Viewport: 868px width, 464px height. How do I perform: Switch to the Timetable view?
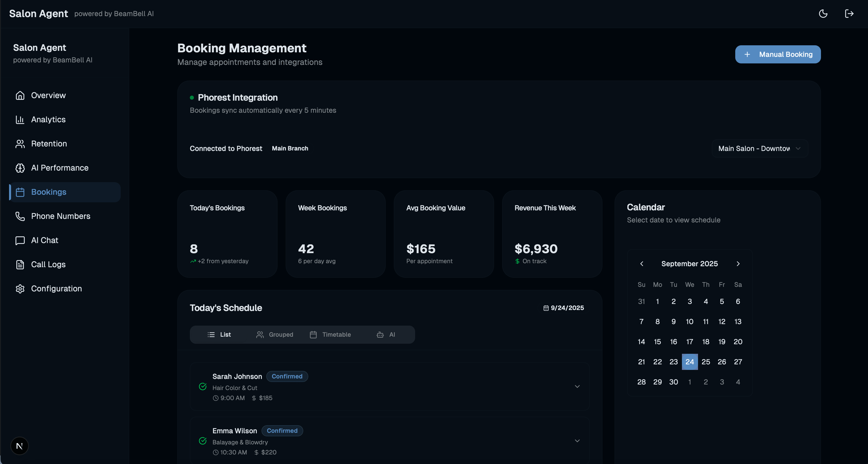[x=331, y=334]
